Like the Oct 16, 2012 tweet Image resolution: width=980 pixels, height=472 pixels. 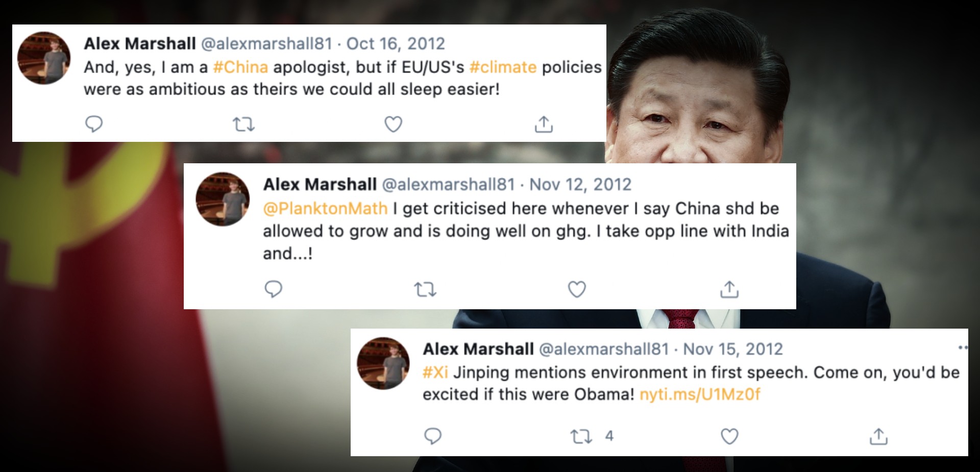click(393, 124)
